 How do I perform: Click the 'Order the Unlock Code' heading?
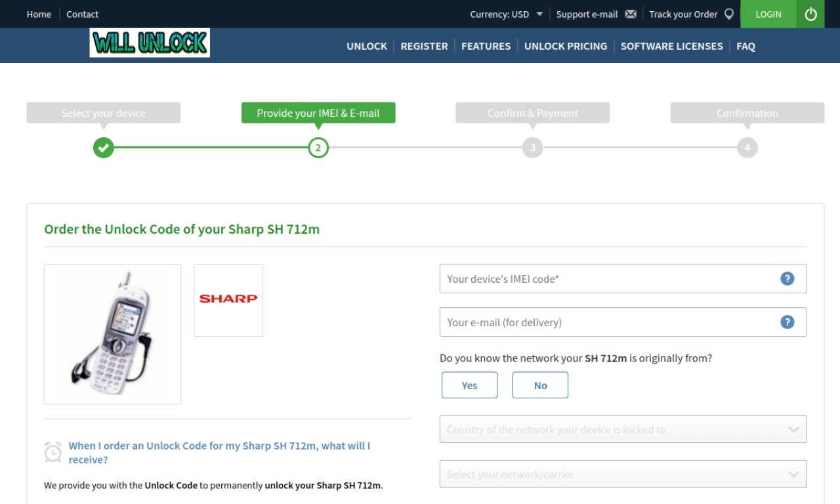click(x=182, y=229)
